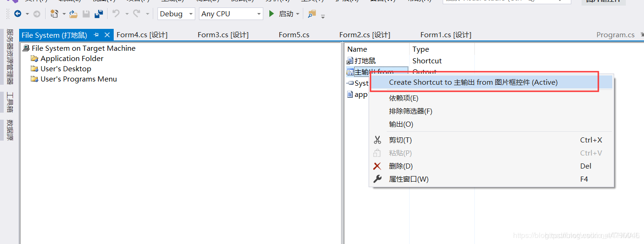Screen dimensions: 644x244
Task: Pin the File System (打地鼠) tab
Action: pyautogui.click(x=96, y=35)
